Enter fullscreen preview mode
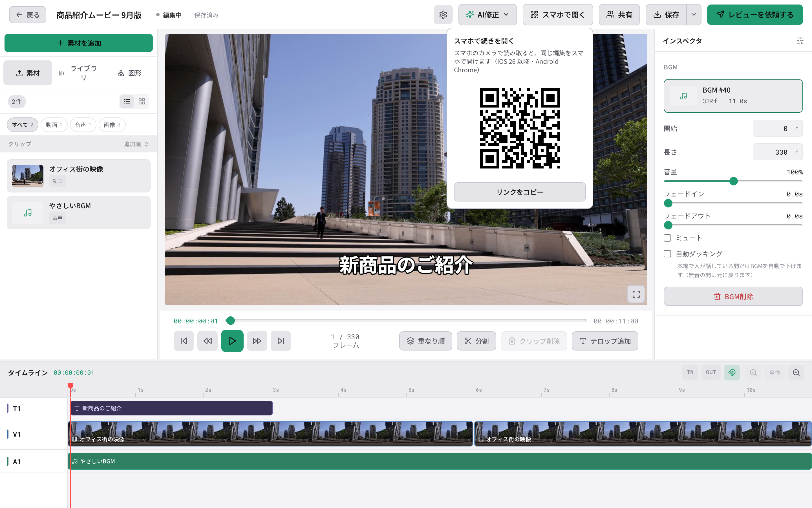 point(636,294)
